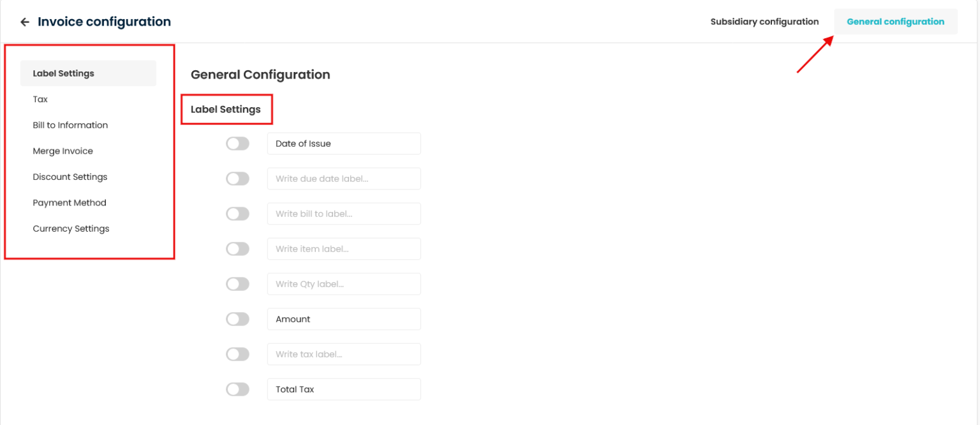Enable the Qty label toggle
The height and width of the screenshot is (425, 980).
237,283
